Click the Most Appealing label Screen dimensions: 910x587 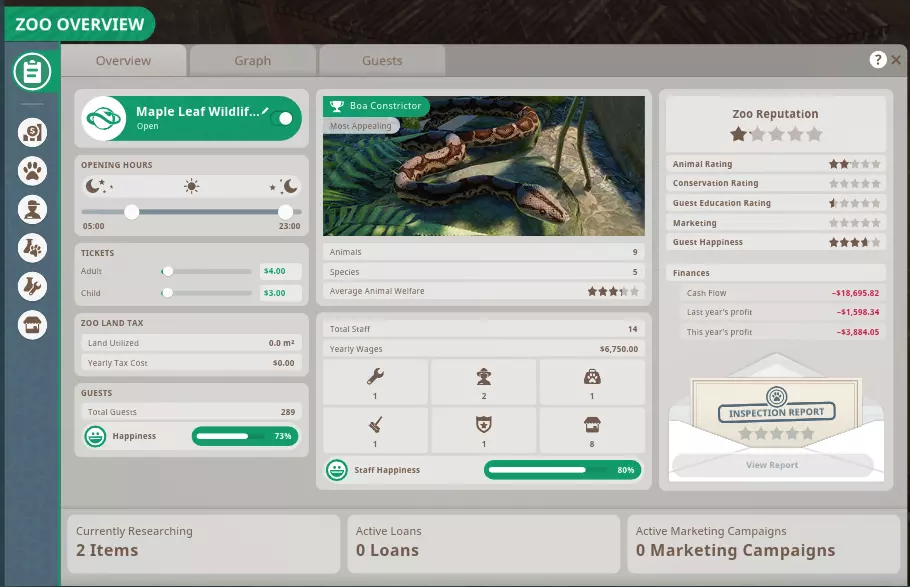360,126
